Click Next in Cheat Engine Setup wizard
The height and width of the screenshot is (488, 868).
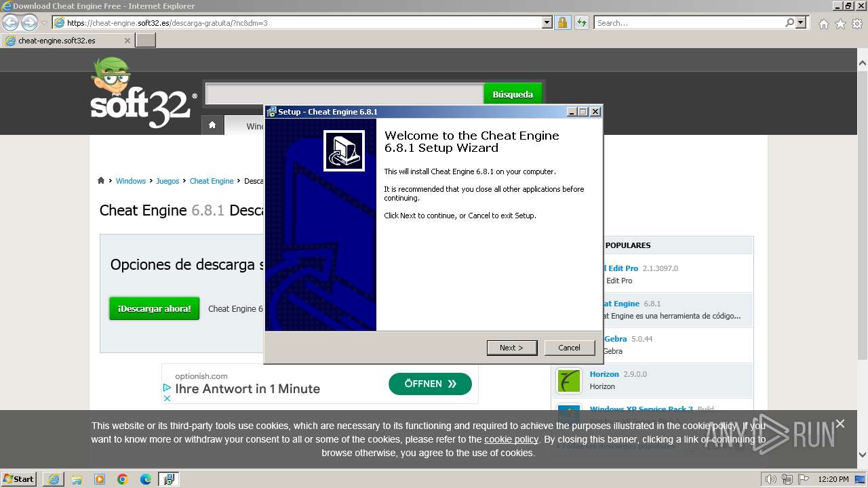tap(512, 348)
